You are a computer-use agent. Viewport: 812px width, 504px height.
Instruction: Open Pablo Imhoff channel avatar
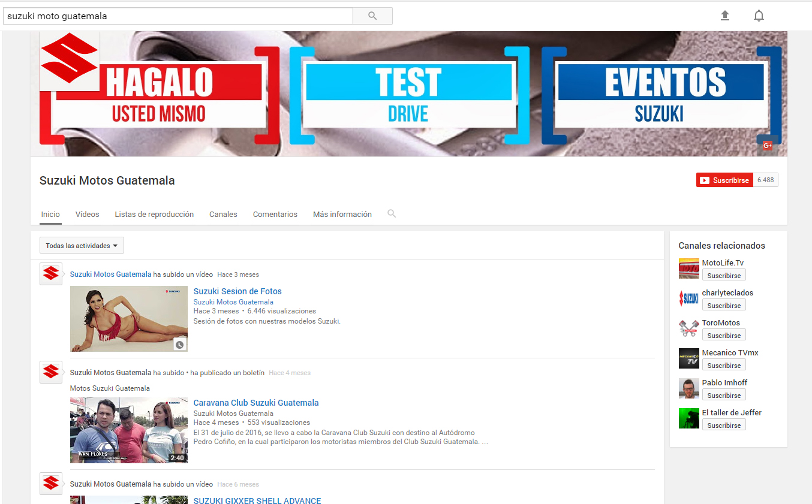[689, 388]
